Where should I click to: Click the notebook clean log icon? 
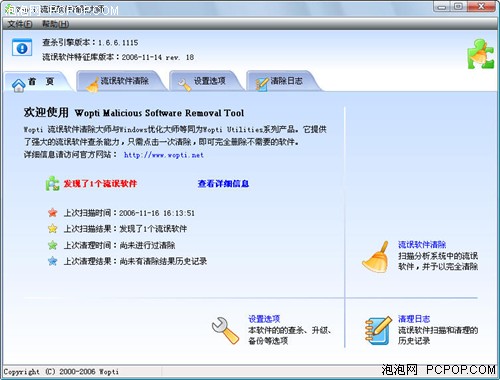tap(378, 330)
